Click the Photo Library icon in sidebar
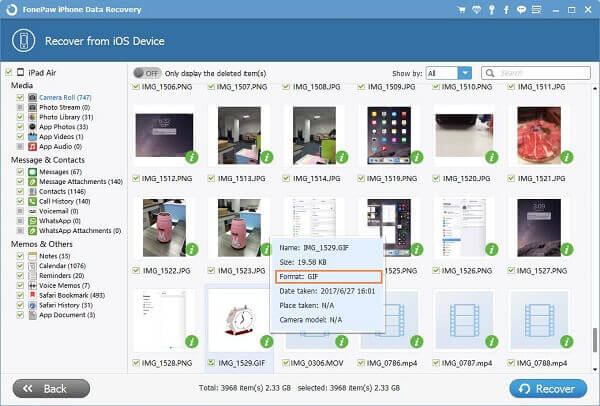The height and width of the screenshot is (406, 600). (33, 117)
